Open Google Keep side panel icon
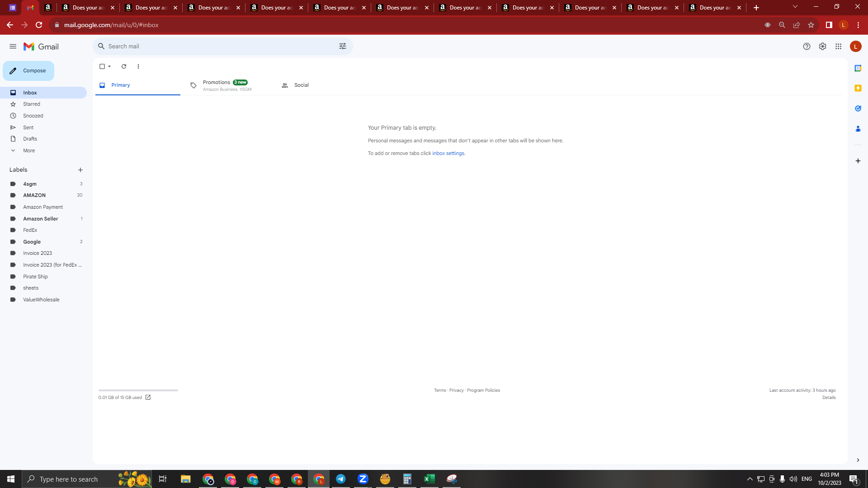 [x=858, y=88]
